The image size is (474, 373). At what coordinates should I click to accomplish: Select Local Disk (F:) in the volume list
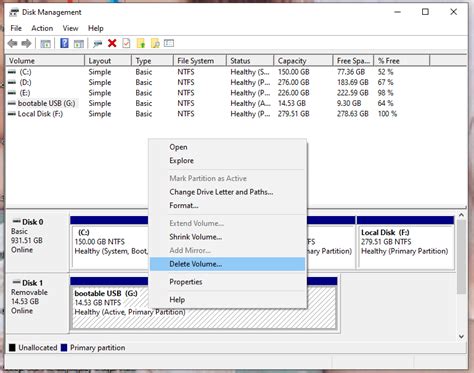pos(40,114)
